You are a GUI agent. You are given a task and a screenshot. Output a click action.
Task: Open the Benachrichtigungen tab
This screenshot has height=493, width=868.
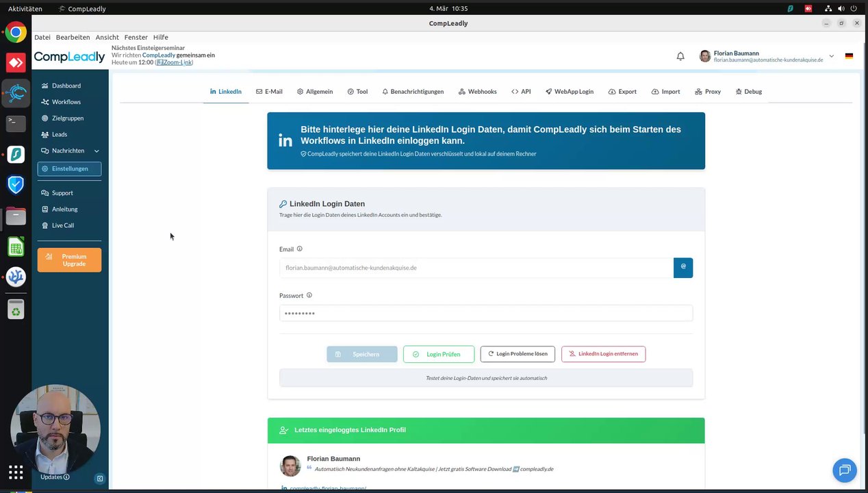point(413,92)
